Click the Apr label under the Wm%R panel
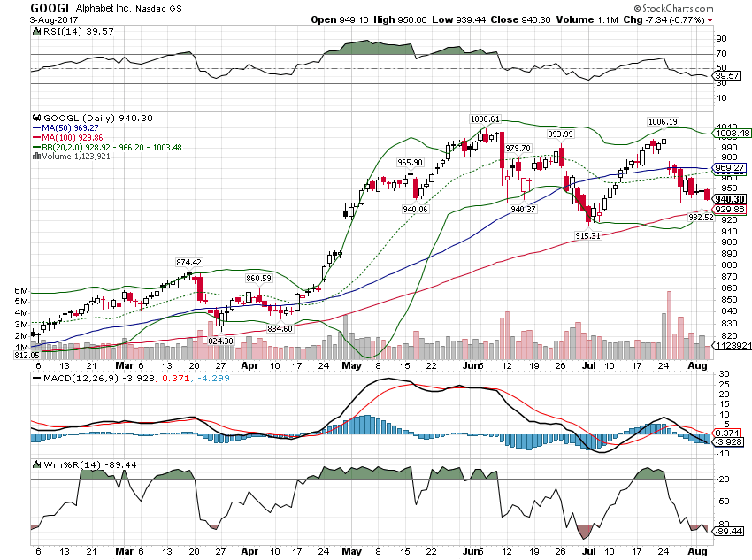This screenshot has width=752, height=560. tap(249, 551)
